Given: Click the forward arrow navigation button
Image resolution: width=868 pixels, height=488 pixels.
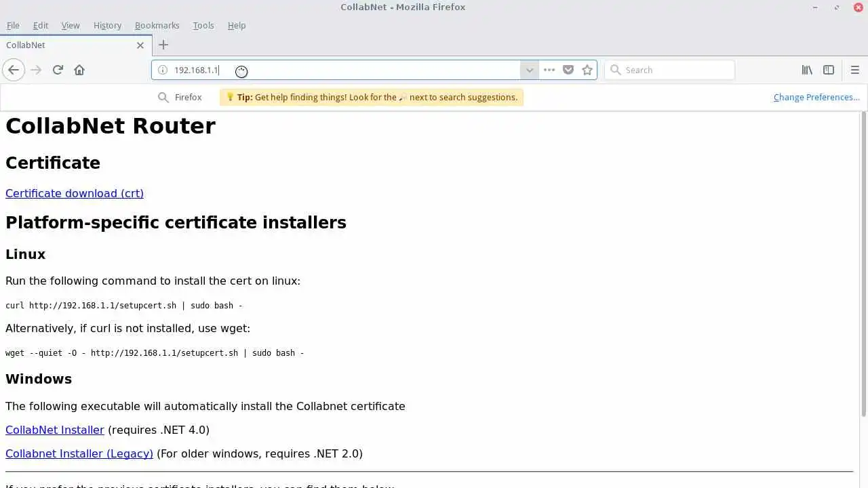Looking at the screenshot, I should pyautogui.click(x=36, y=70).
